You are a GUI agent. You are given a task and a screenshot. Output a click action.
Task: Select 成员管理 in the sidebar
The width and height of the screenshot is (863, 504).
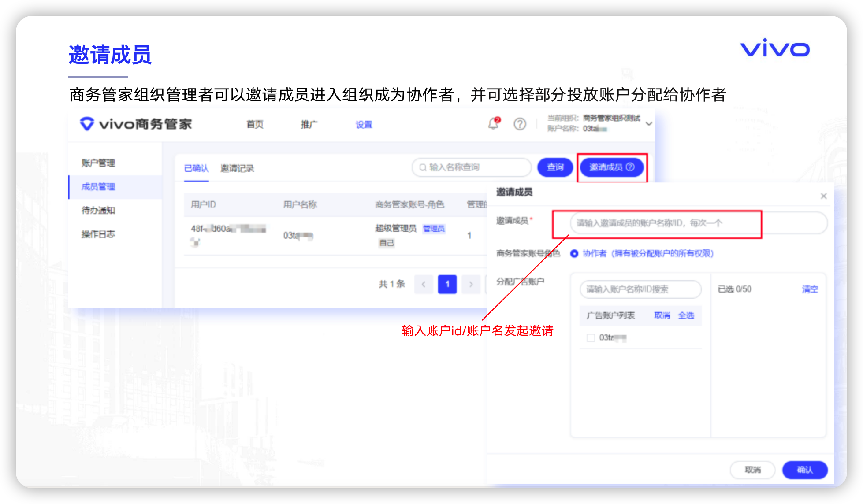pyautogui.click(x=98, y=187)
